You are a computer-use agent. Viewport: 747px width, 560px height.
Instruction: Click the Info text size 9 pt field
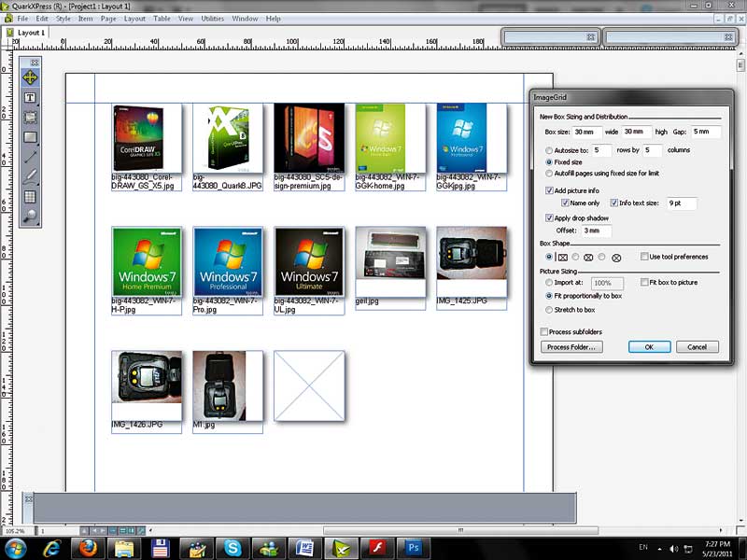(682, 203)
